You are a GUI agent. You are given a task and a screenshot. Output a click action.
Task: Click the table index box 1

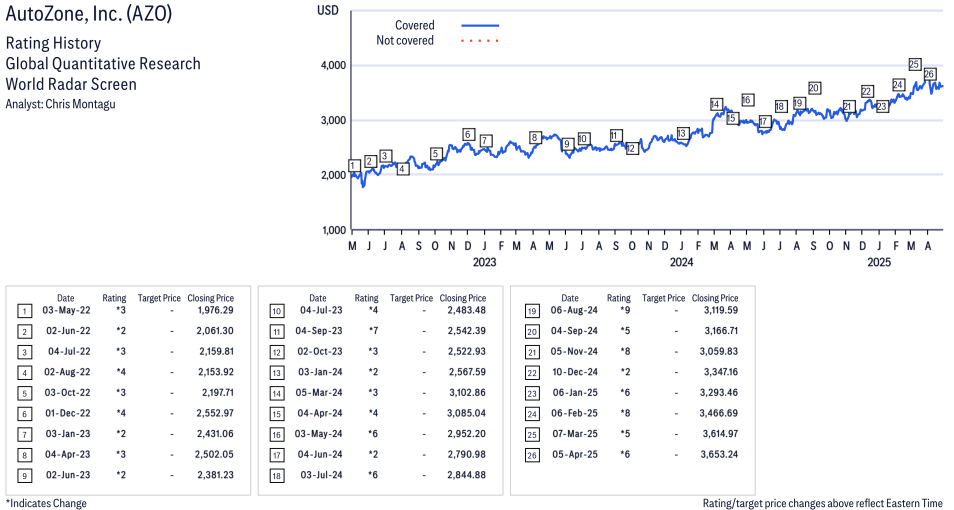(x=24, y=312)
